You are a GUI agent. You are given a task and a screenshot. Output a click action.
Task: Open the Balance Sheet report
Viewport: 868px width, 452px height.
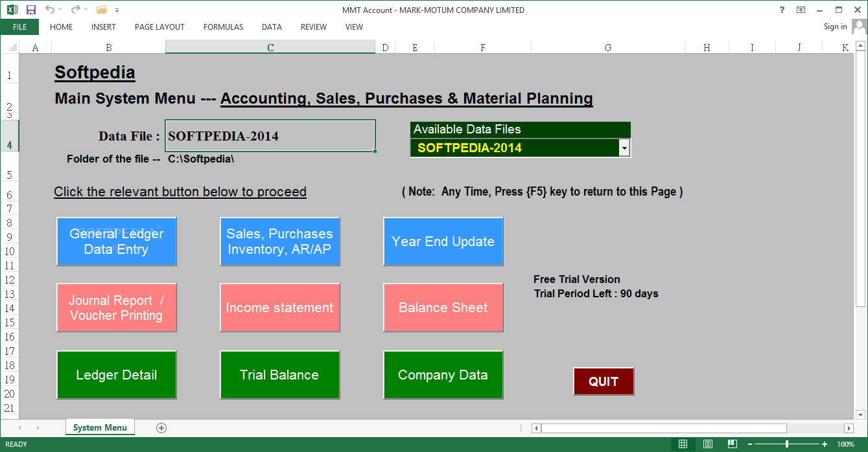pyautogui.click(x=443, y=308)
